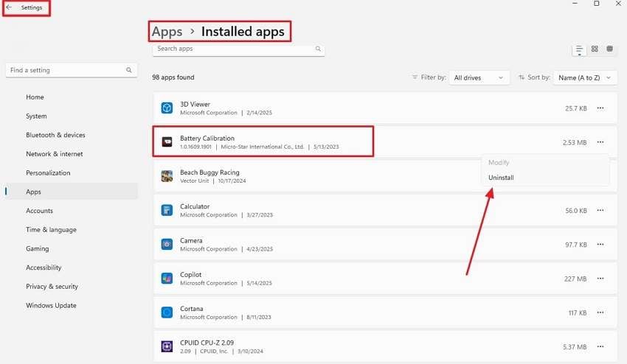The height and width of the screenshot is (364, 627).
Task: Click the Copilot app name
Action: tap(191, 275)
